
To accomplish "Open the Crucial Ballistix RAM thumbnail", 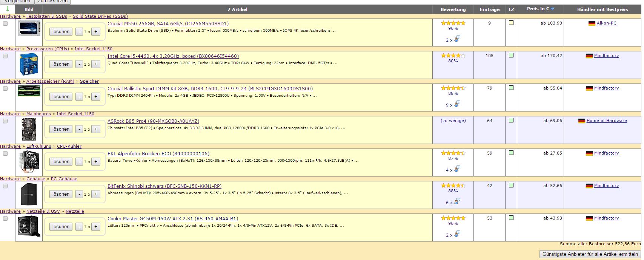I will [x=29, y=91].
